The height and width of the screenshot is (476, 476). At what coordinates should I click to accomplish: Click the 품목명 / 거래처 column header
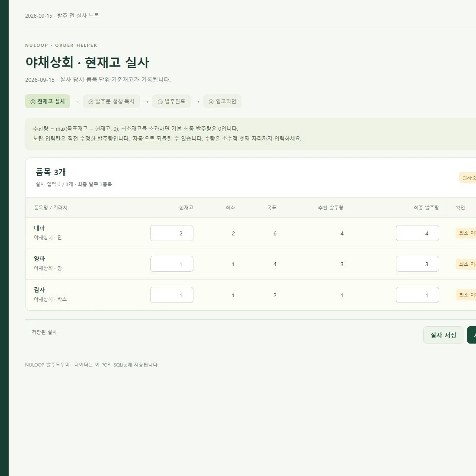tap(50, 208)
